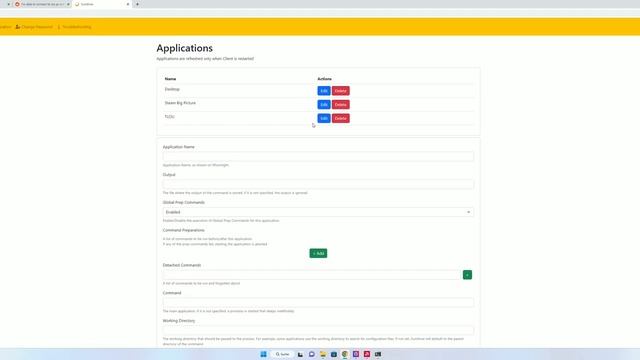Open the terminal icon in the taskbar
Screen dimensions: 640x360
point(378,354)
